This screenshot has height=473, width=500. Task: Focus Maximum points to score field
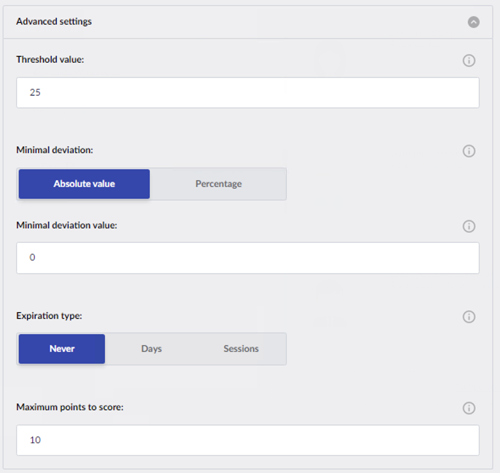248,440
